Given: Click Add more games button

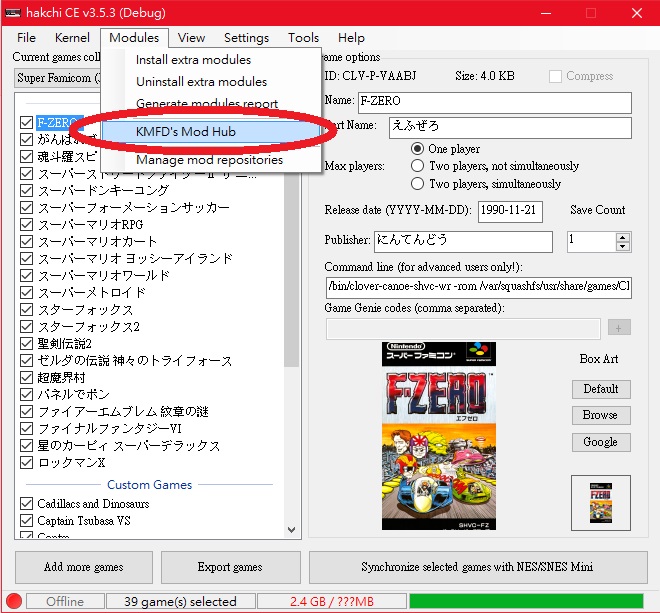Looking at the screenshot, I should pyautogui.click(x=84, y=567).
